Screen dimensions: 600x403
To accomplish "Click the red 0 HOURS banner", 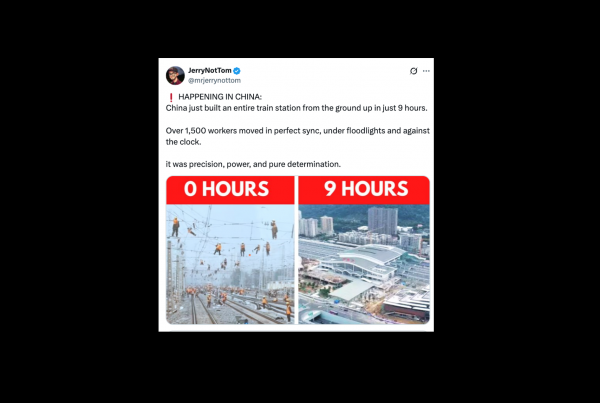I will 230,190.
